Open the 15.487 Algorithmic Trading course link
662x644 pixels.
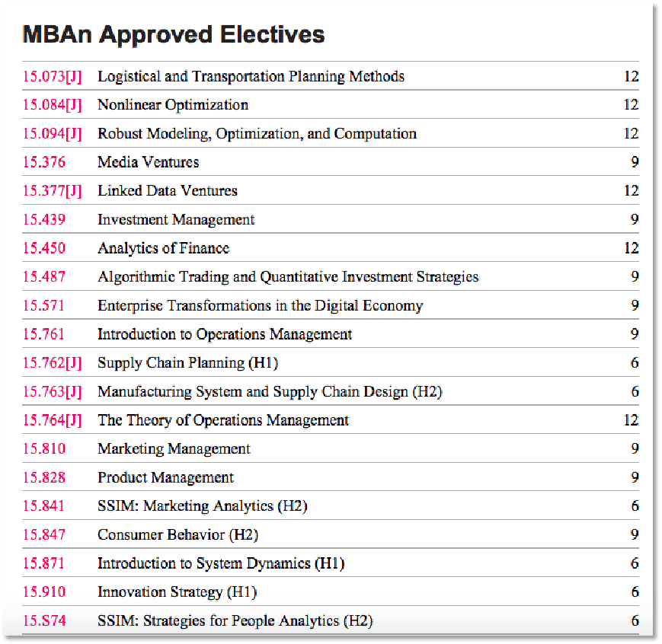44,277
